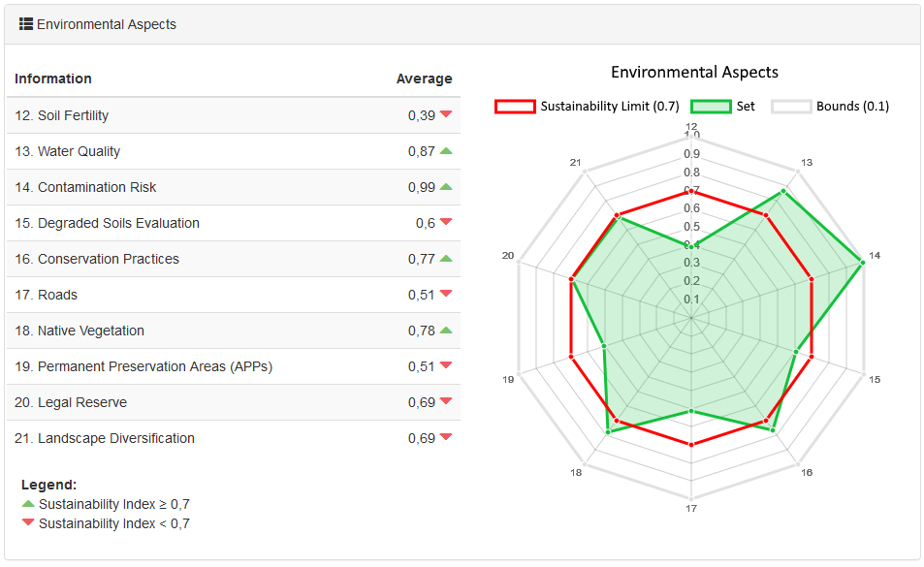Click the red arrow for Degraded Soils Evaluation
This screenshot has height=567, width=924.
click(x=446, y=222)
